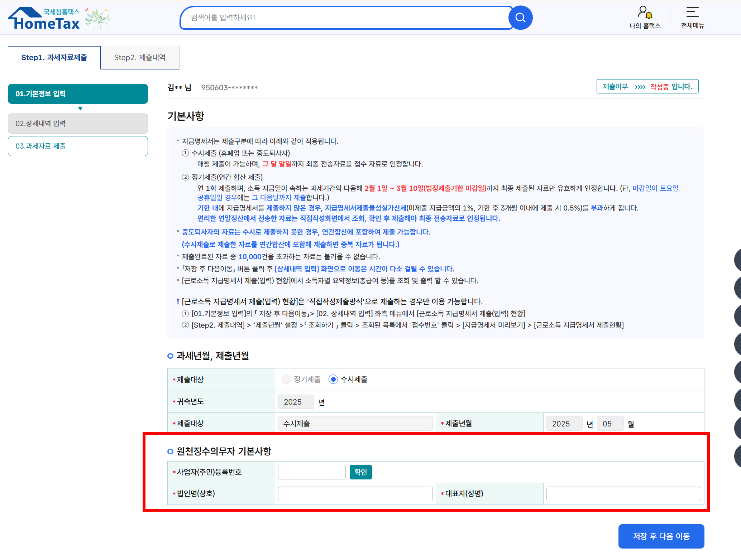This screenshot has height=560, width=741.
Task: Select the 정기제출 radio button
Action: 286,379
